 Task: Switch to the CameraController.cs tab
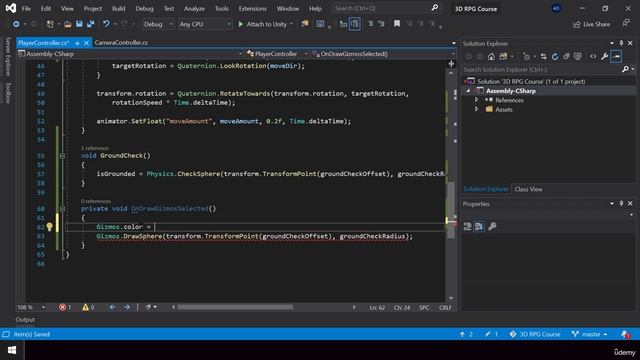[x=121, y=42]
